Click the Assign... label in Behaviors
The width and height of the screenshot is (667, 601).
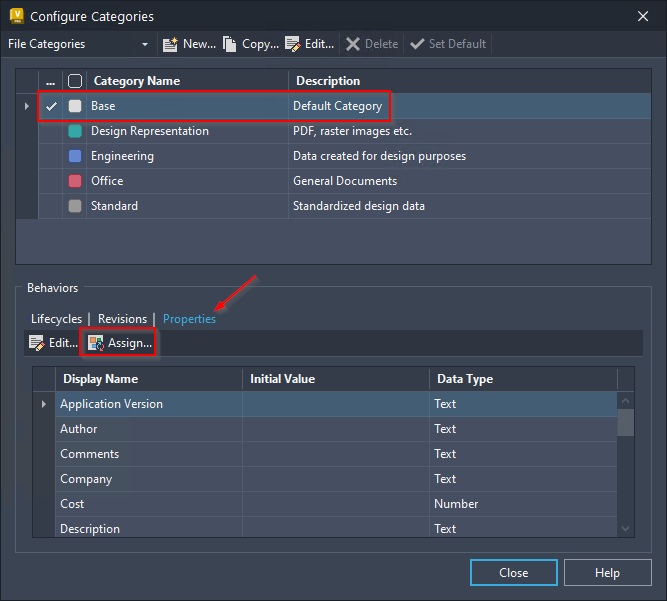click(130, 343)
